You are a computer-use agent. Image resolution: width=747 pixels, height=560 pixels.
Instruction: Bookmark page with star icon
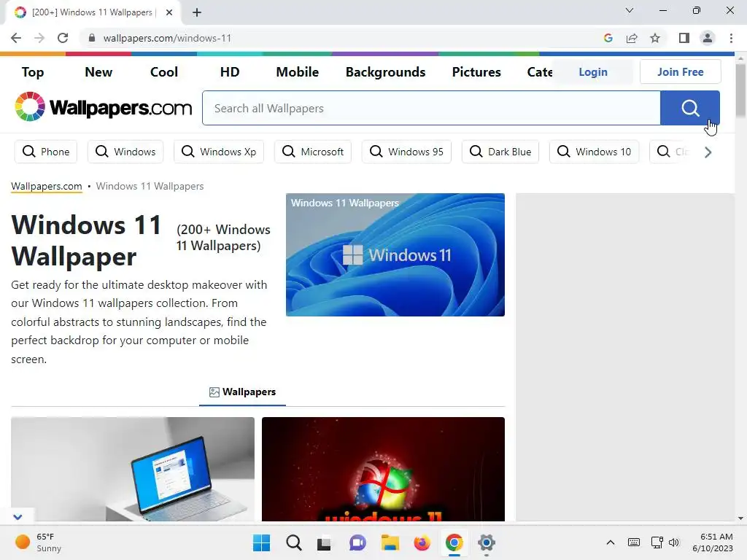pyautogui.click(x=655, y=38)
